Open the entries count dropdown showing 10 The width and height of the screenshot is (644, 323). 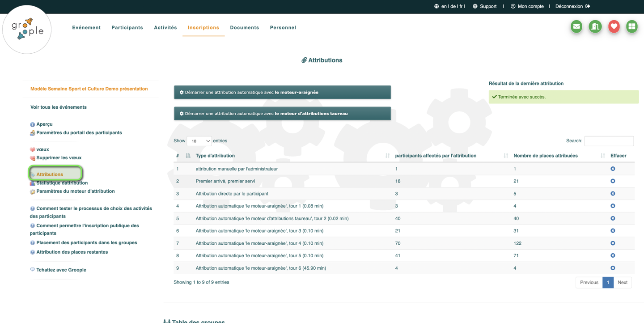199,141
